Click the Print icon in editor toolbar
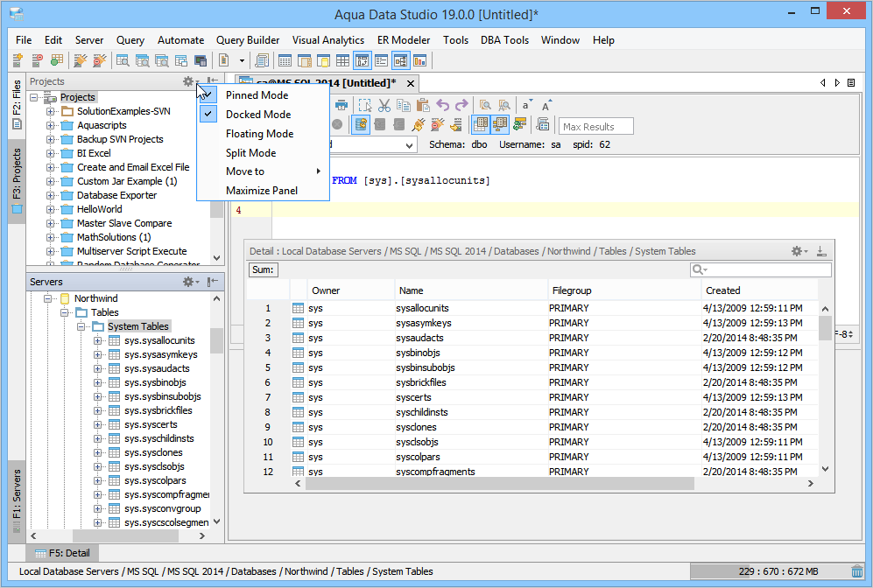 click(x=341, y=105)
